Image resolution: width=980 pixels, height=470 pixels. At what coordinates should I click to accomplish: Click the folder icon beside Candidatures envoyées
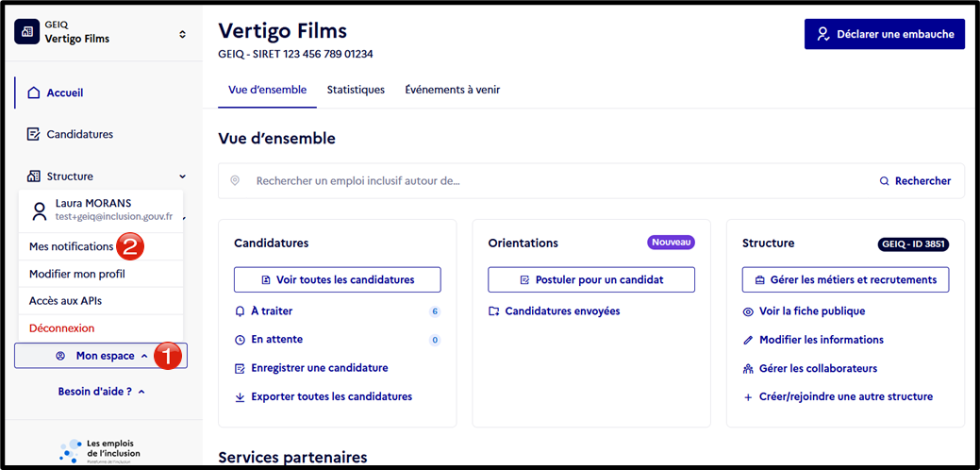pos(494,311)
